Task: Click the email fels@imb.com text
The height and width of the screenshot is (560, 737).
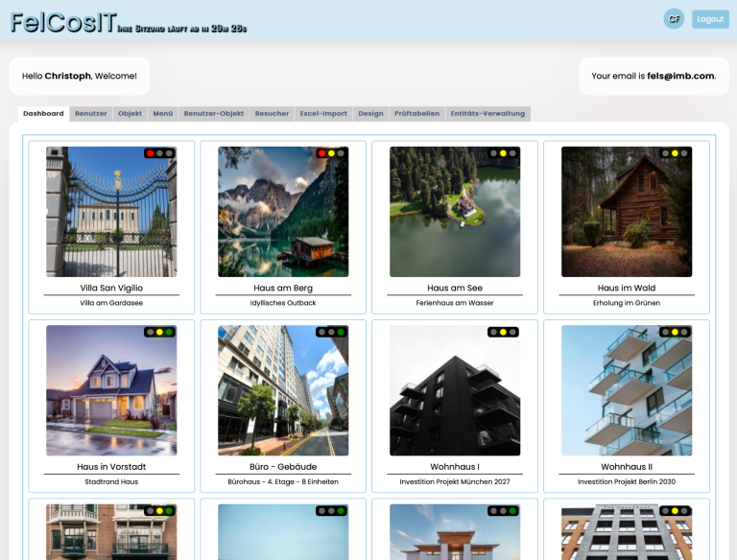Action: click(680, 76)
